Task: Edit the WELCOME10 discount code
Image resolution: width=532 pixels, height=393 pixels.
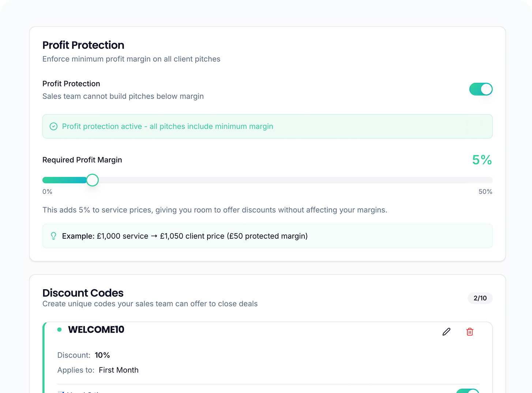Action: [x=446, y=332]
